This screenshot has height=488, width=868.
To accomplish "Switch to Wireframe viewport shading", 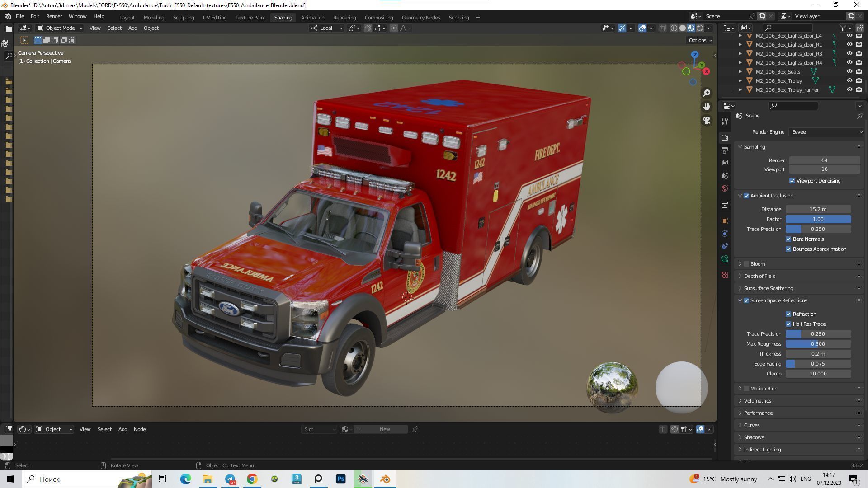I will pyautogui.click(x=674, y=28).
